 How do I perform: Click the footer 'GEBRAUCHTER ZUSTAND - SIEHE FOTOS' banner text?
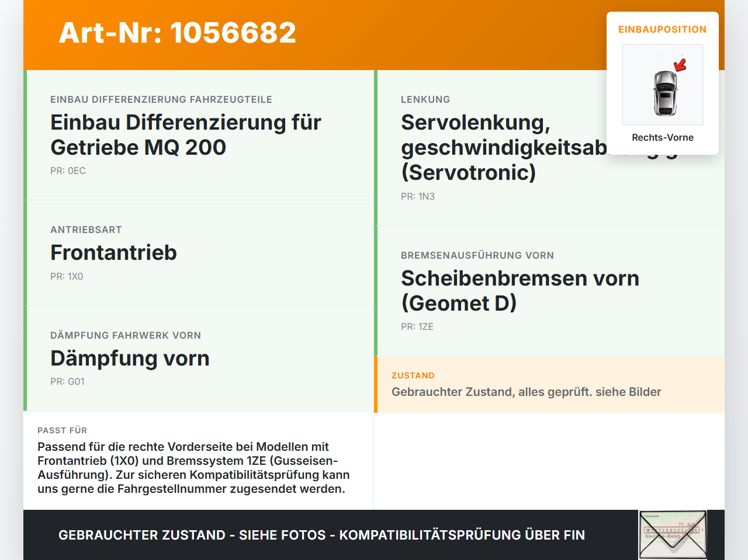tap(321, 535)
